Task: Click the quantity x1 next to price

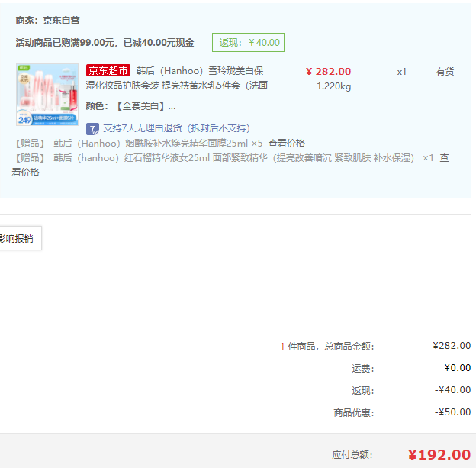Action: (x=401, y=72)
